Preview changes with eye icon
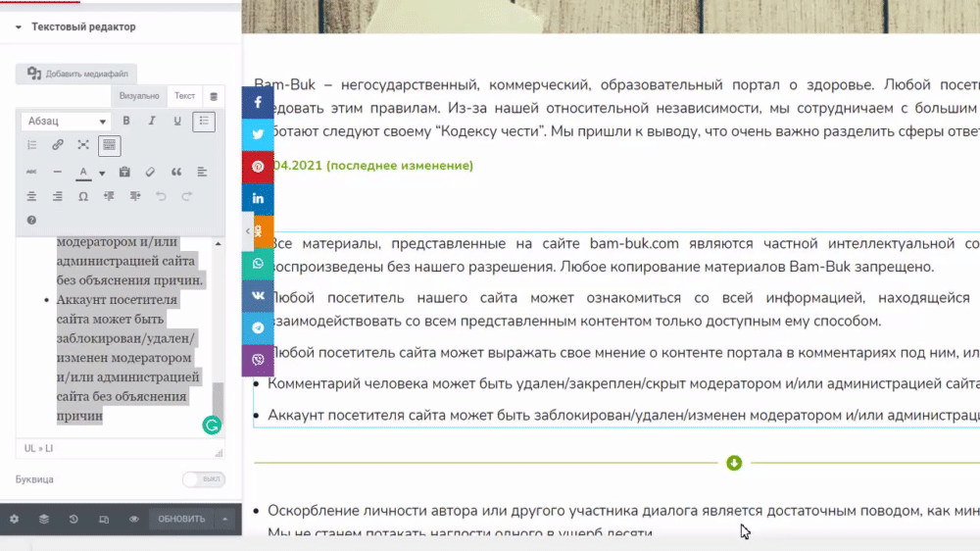 [x=133, y=519]
